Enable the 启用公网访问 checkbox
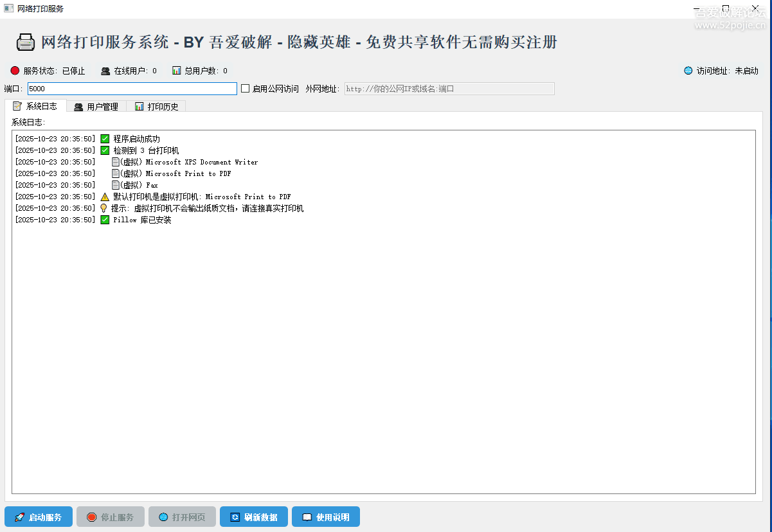 [245, 89]
